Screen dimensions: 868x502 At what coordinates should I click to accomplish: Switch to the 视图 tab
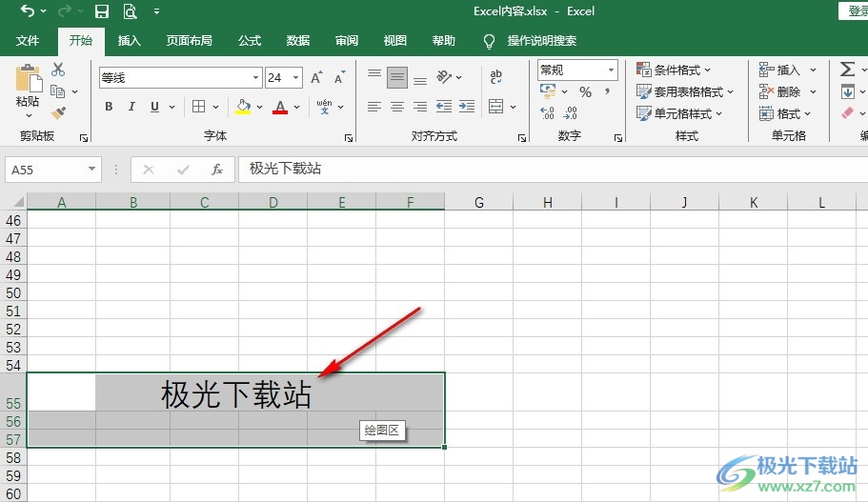pyautogui.click(x=395, y=40)
